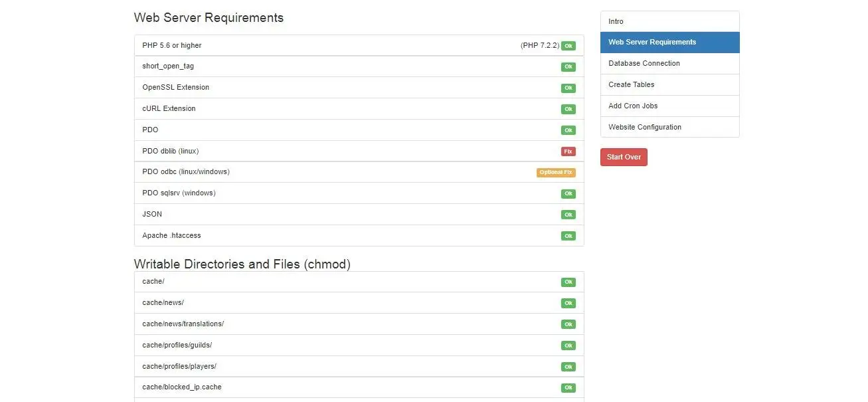This screenshot has width=868, height=402.
Task: Open the Intro step in sidebar
Action: point(669,21)
